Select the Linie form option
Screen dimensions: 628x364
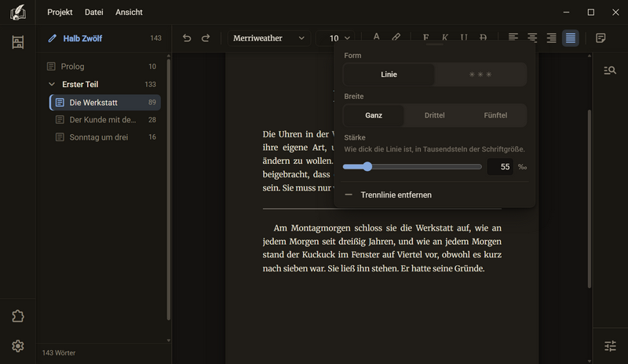(389, 75)
